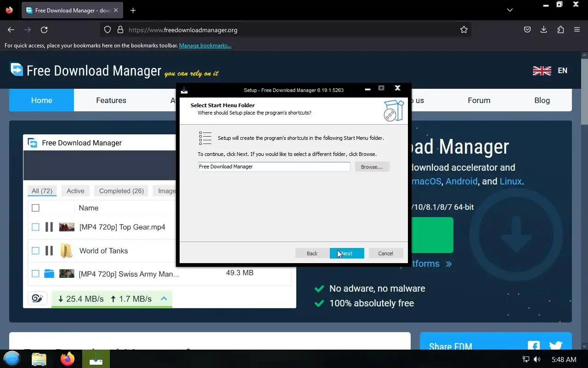
Task: Open the Firefox hamburger application menu
Action: point(577,30)
